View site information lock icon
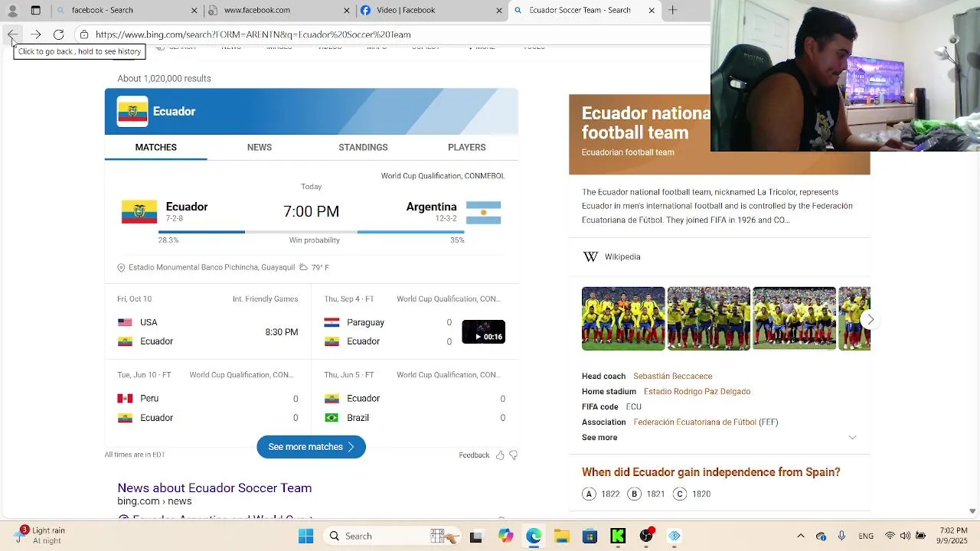The height and width of the screenshot is (551, 980). [84, 34]
